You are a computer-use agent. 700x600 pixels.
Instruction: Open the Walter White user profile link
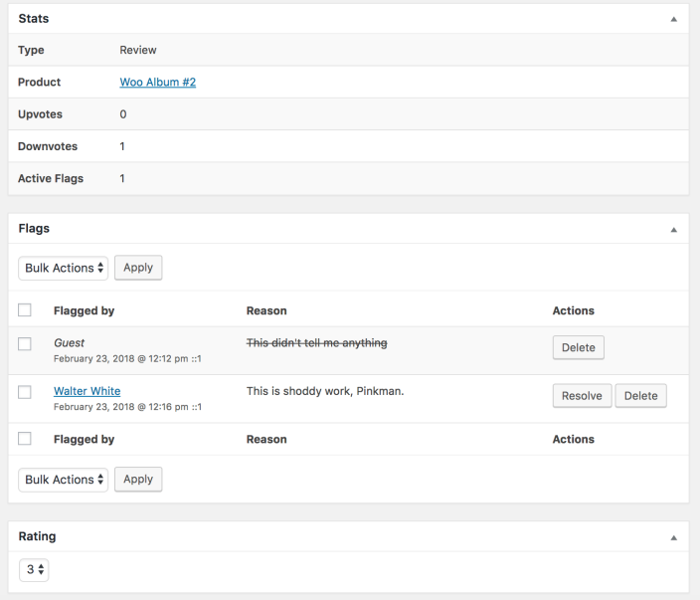tap(87, 391)
